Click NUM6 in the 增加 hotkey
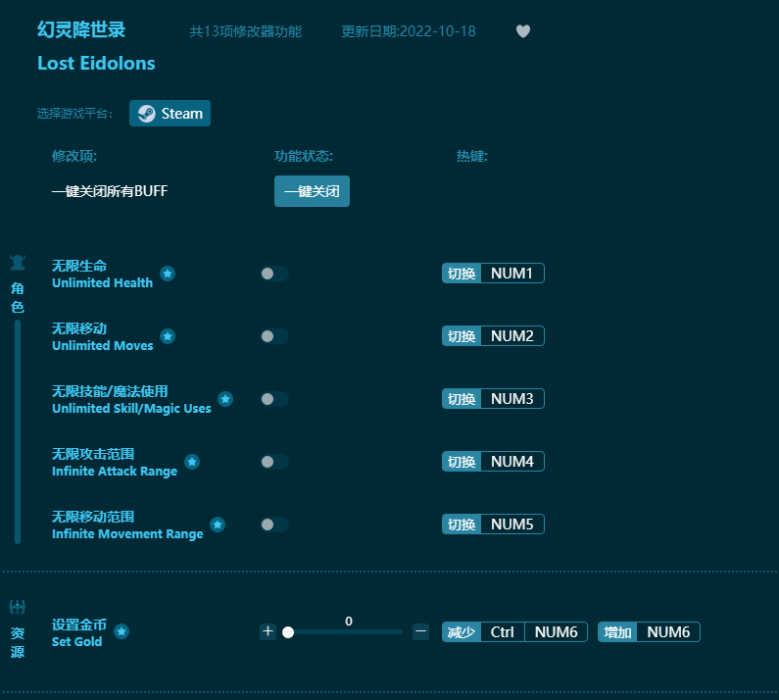 click(668, 632)
